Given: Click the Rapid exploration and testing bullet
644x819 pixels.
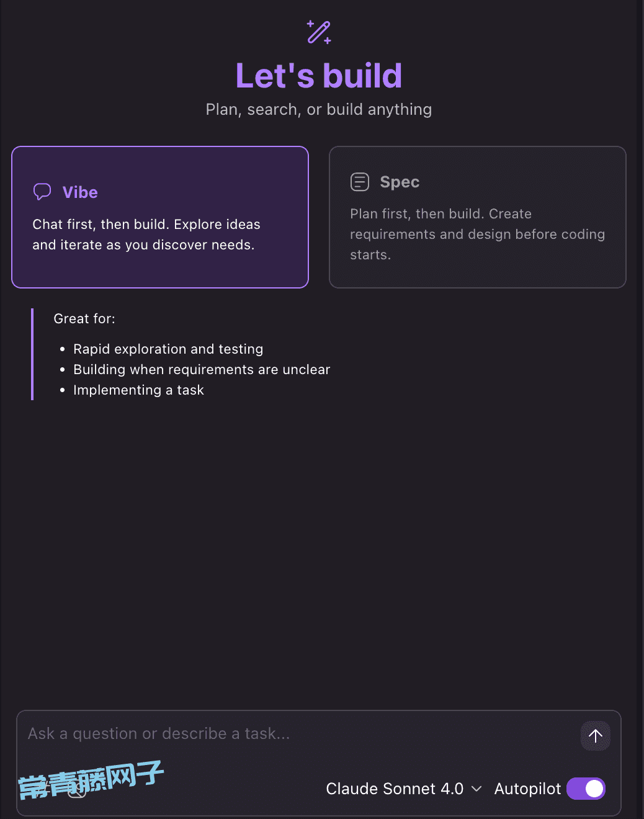Looking at the screenshot, I should 168,349.
